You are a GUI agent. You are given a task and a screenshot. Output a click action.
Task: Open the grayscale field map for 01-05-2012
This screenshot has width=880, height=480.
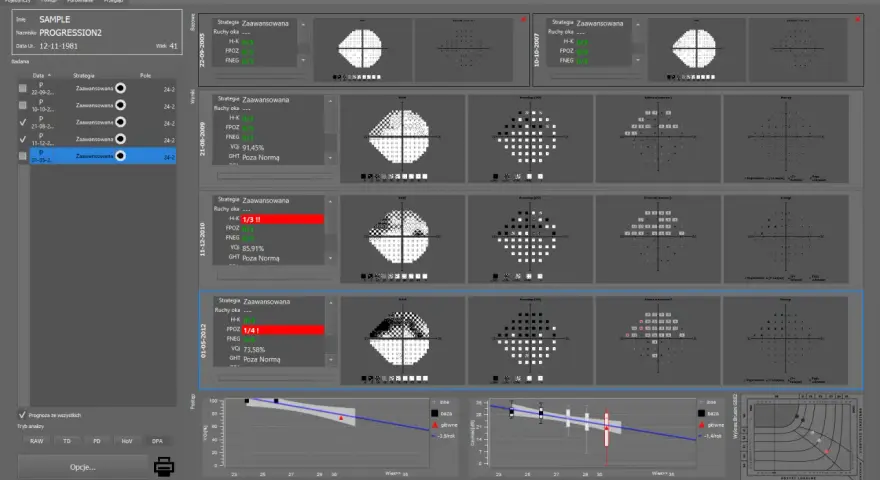coord(402,340)
